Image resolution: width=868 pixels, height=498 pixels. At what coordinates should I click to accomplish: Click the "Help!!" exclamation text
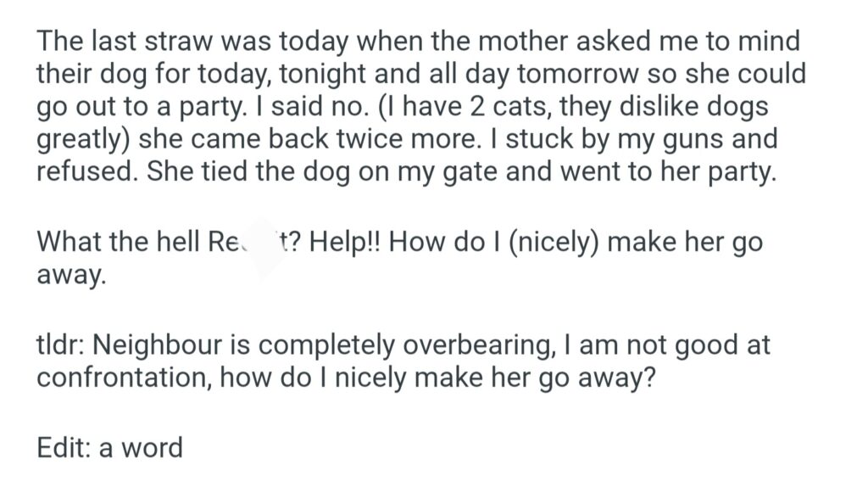coord(344,242)
